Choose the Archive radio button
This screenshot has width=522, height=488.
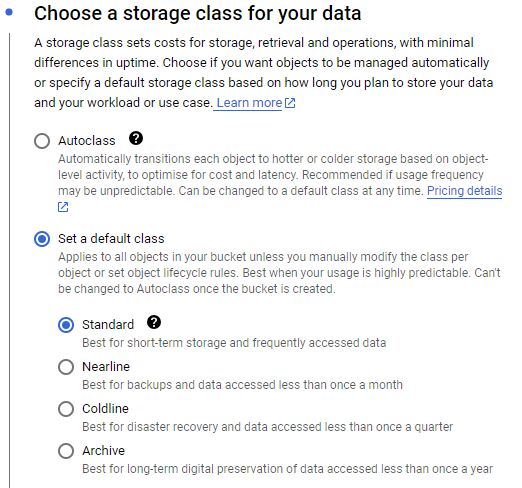point(66,451)
